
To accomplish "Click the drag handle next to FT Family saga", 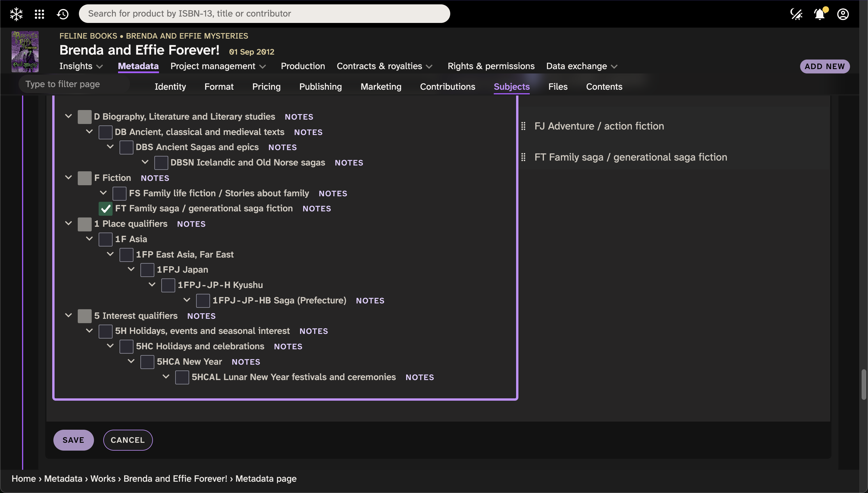I will 523,157.
